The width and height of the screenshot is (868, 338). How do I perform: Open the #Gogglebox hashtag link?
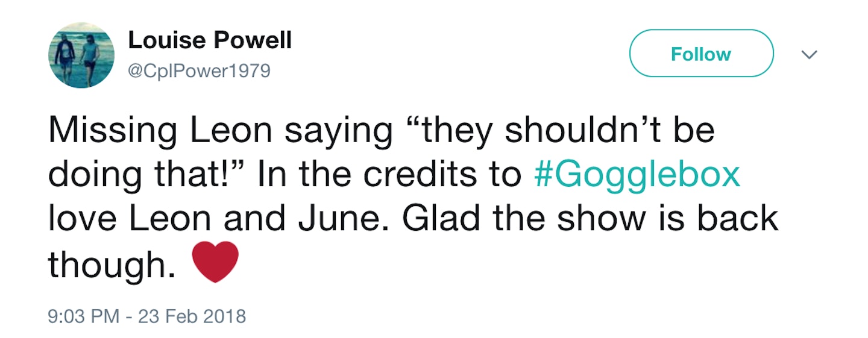point(637,175)
